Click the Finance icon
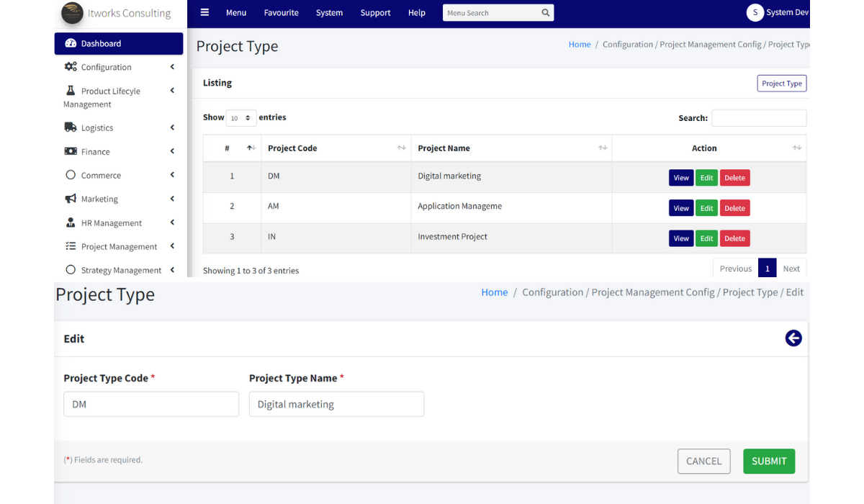864x504 pixels. point(70,151)
